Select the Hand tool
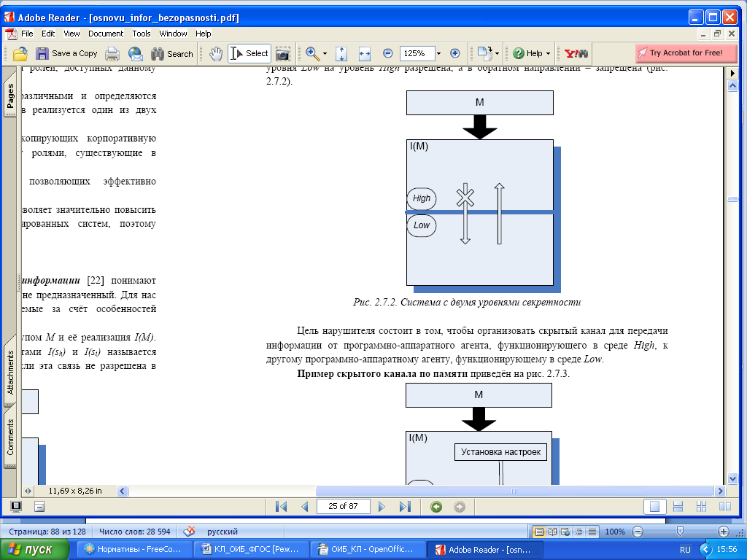 [216, 54]
